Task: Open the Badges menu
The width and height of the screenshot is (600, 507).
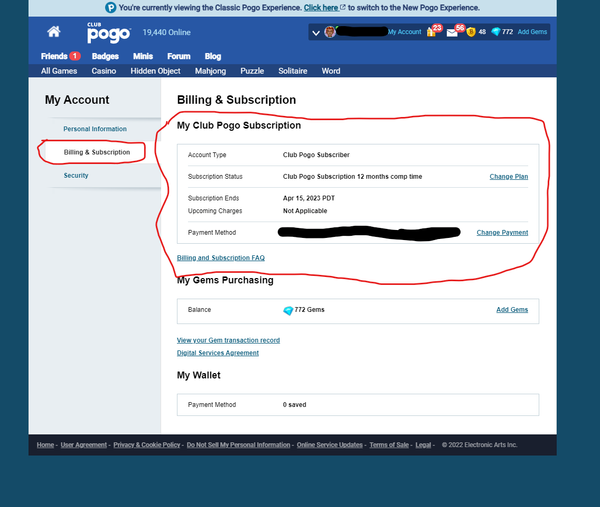Action: (x=105, y=56)
